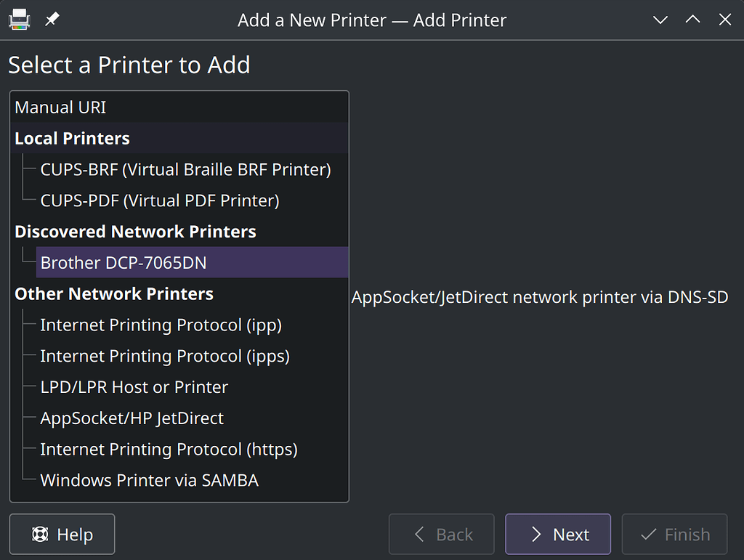Select Windows Printer via SAMBA
The image size is (744, 560).
(x=149, y=480)
